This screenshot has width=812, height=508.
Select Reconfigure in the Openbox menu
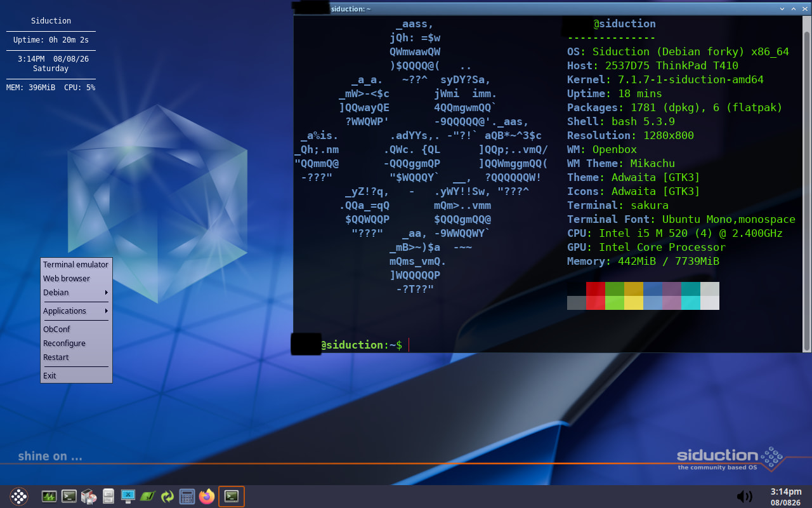(76, 344)
